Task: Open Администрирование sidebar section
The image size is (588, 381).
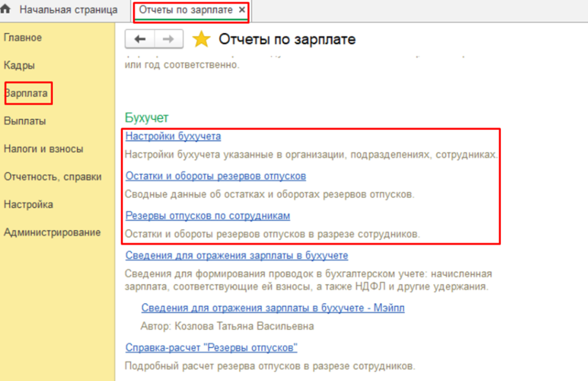Action: (52, 232)
